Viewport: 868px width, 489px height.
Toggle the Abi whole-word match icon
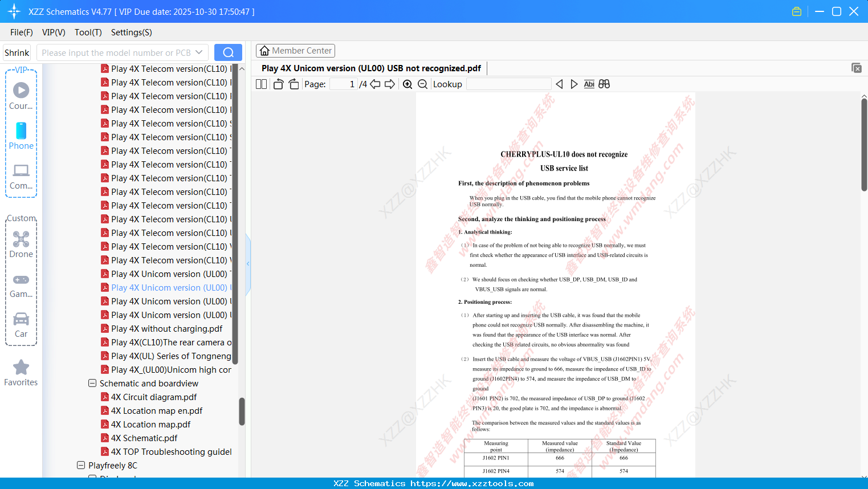tap(589, 84)
